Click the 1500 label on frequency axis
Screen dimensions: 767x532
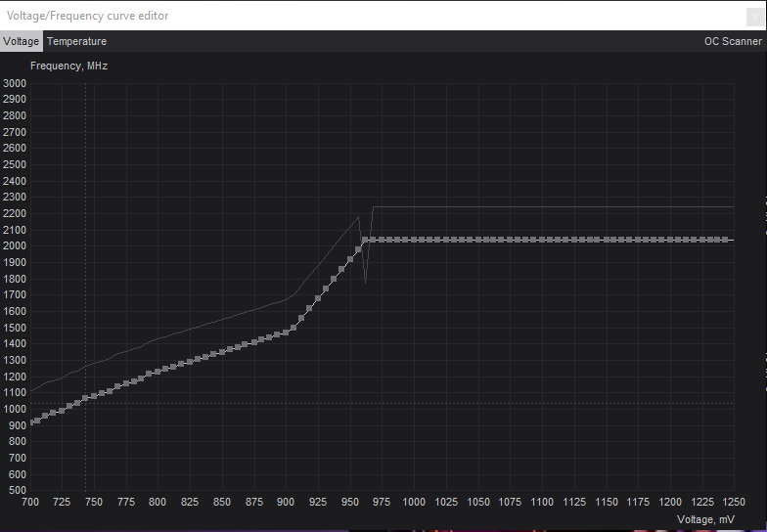[x=15, y=328]
